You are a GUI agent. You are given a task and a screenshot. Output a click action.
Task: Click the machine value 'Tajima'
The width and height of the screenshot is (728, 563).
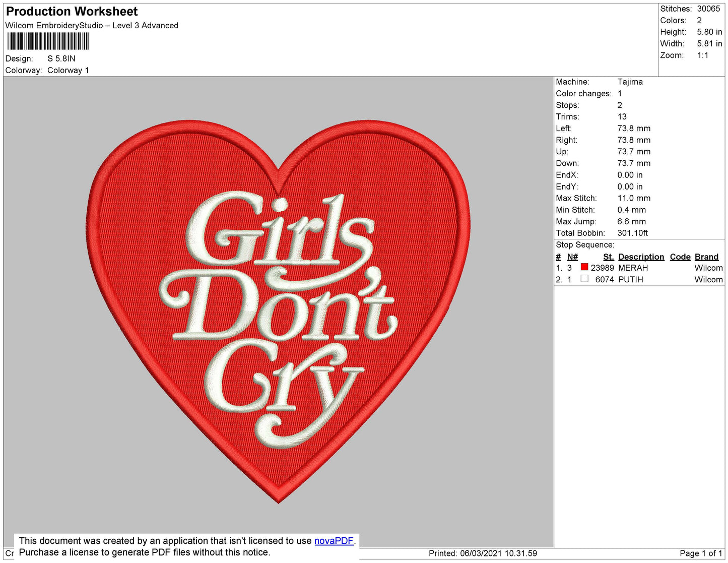630,82
